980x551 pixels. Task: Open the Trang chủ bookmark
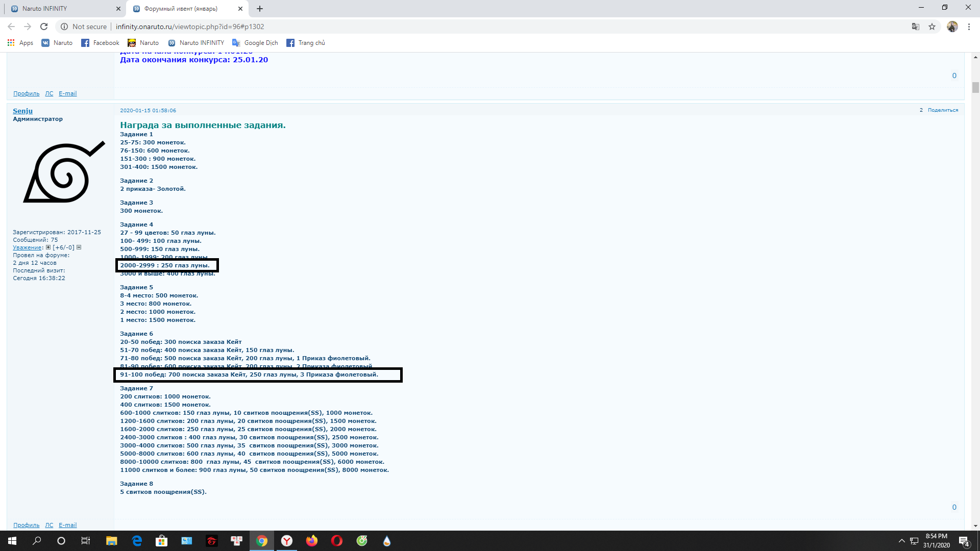tap(306, 43)
